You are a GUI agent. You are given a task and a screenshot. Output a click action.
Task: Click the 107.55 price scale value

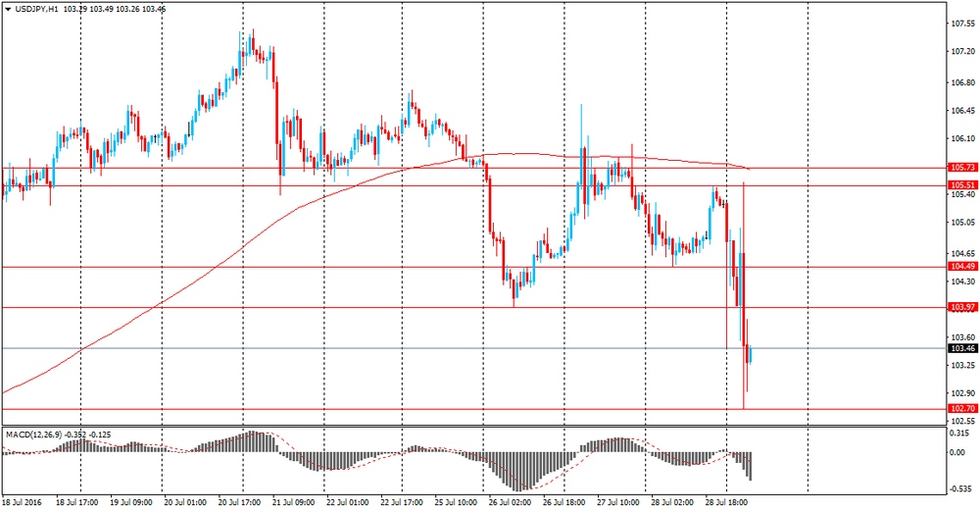[963, 24]
